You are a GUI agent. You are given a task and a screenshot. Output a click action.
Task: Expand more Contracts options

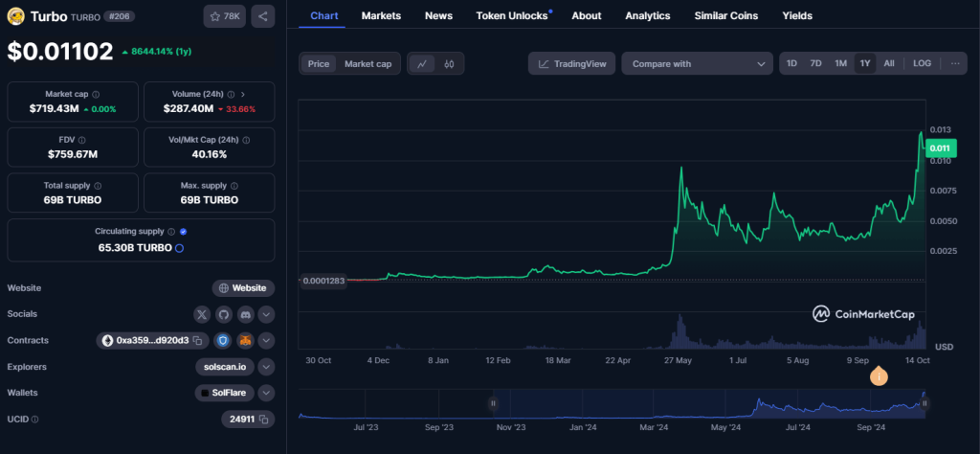click(266, 341)
